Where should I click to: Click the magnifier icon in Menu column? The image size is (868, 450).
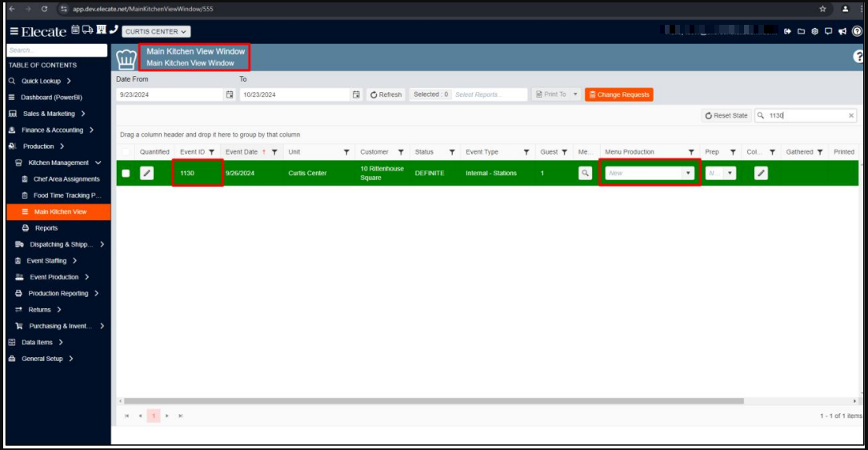(x=585, y=173)
